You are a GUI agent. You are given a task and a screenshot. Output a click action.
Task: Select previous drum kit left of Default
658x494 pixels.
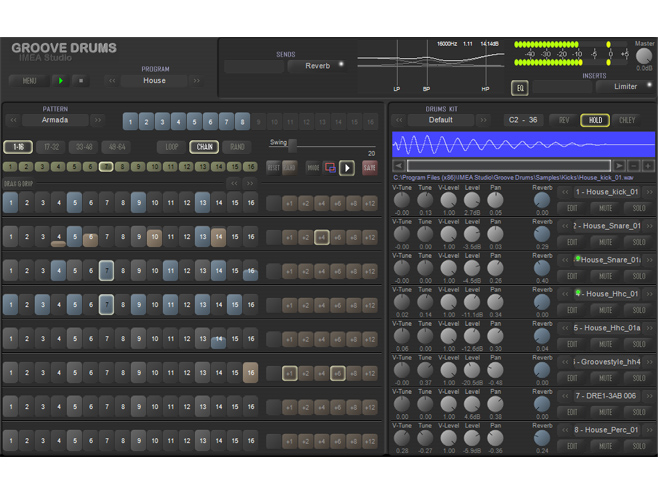pos(399,120)
